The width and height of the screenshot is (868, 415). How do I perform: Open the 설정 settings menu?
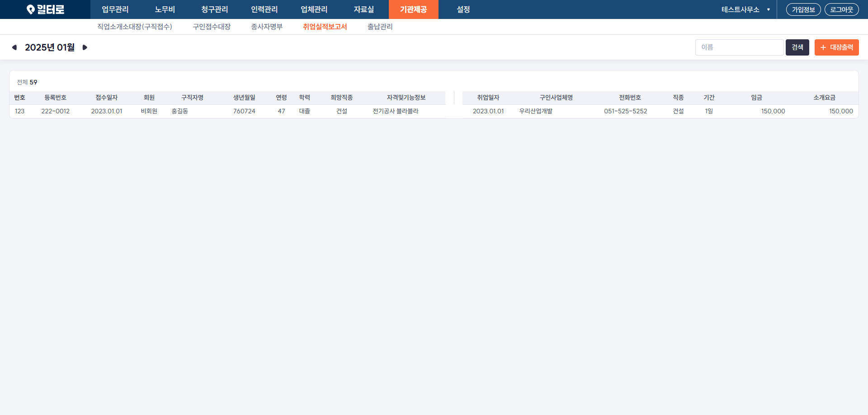coord(463,9)
